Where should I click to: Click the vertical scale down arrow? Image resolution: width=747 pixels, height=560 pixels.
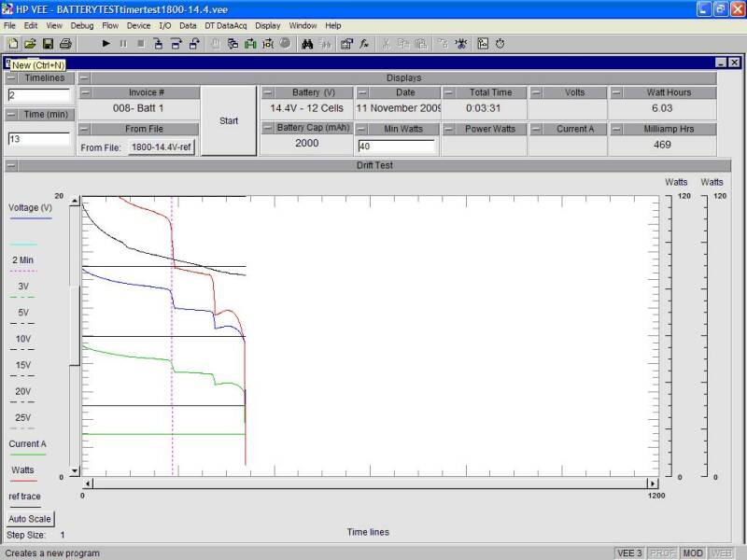pos(75,471)
